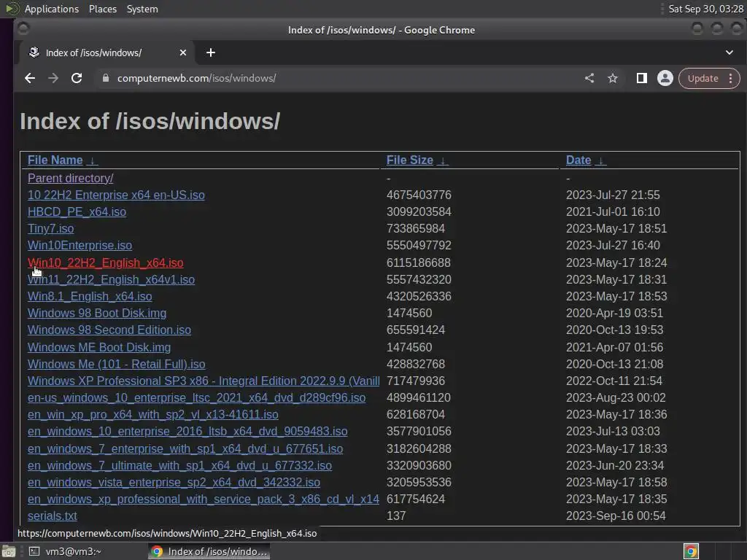The height and width of the screenshot is (560, 747).
Task: Select Chrome window in bottom taskbar
Action: click(x=209, y=551)
